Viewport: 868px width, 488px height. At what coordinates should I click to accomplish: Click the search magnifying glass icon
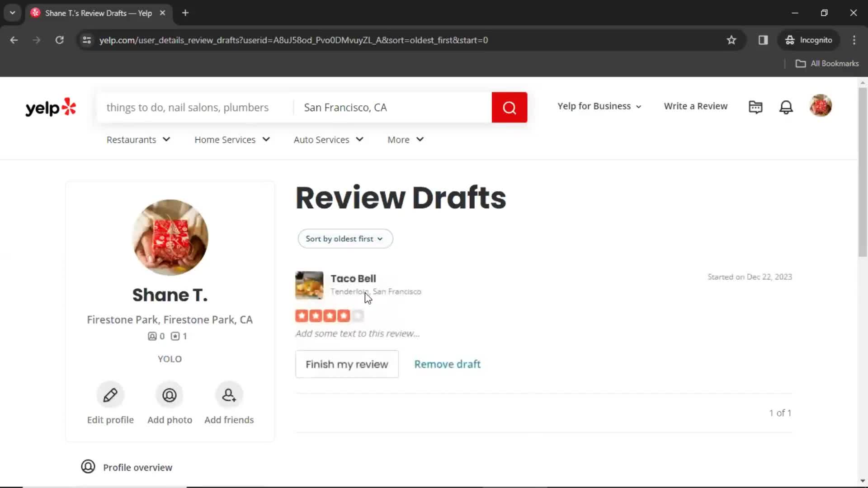(x=509, y=107)
